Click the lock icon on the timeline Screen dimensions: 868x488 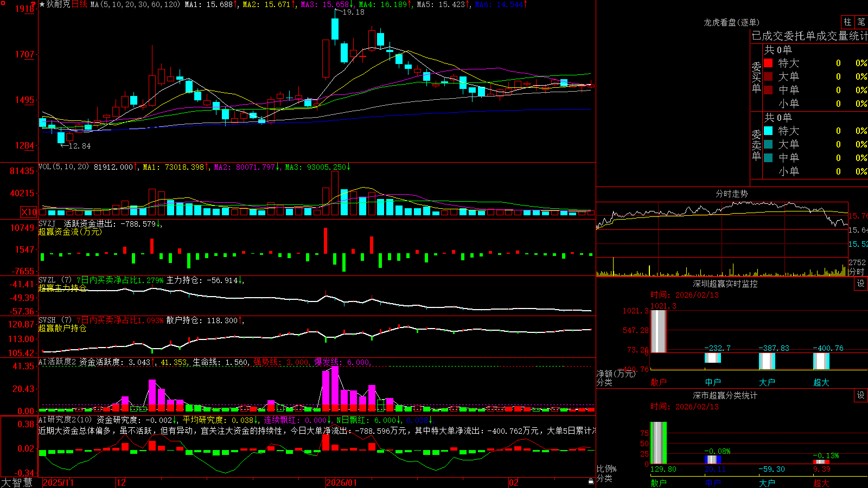(x=591, y=481)
